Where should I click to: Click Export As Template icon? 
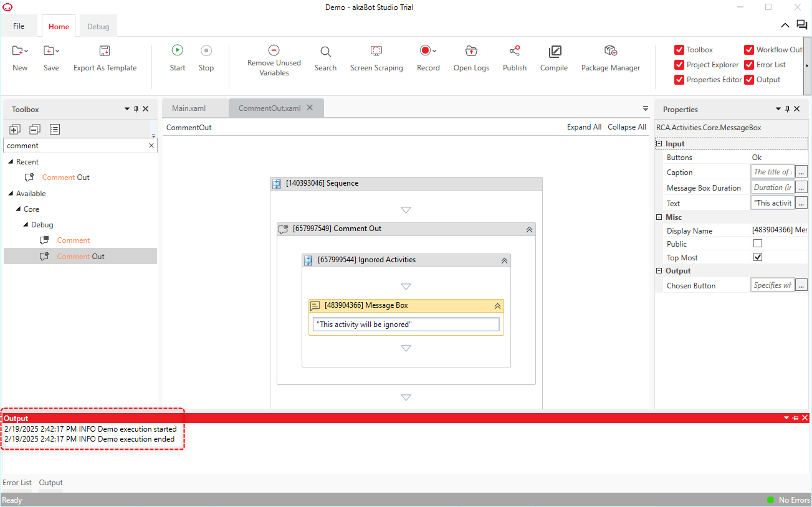[105, 51]
